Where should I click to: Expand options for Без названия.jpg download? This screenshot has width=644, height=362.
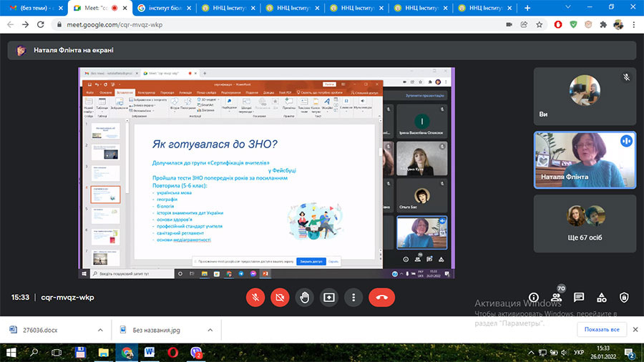[x=210, y=330]
